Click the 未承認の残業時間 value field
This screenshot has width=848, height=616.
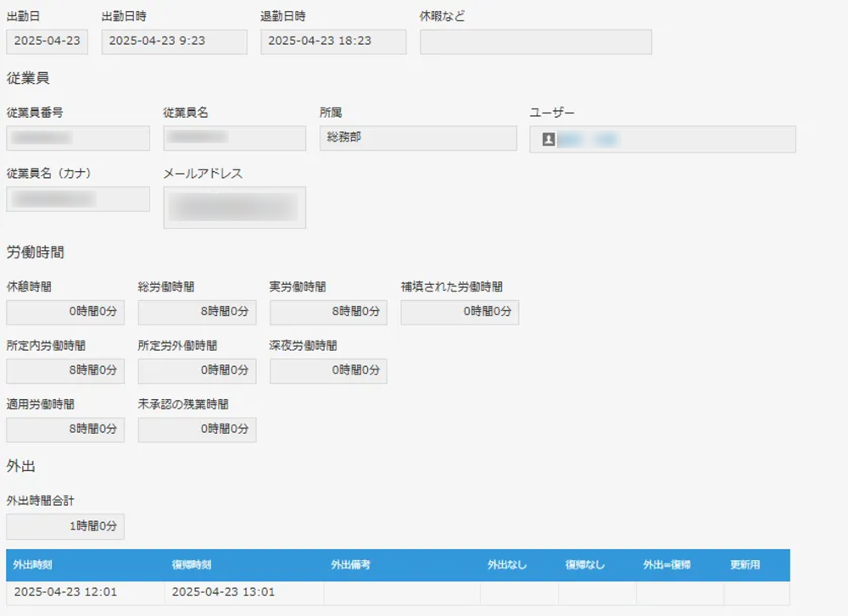point(197,430)
